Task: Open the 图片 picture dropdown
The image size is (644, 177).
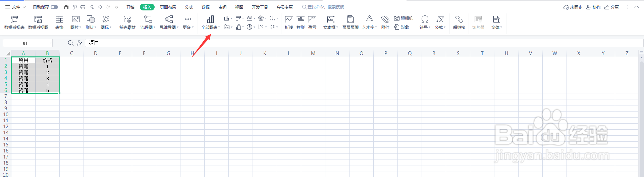Action: point(76,23)
